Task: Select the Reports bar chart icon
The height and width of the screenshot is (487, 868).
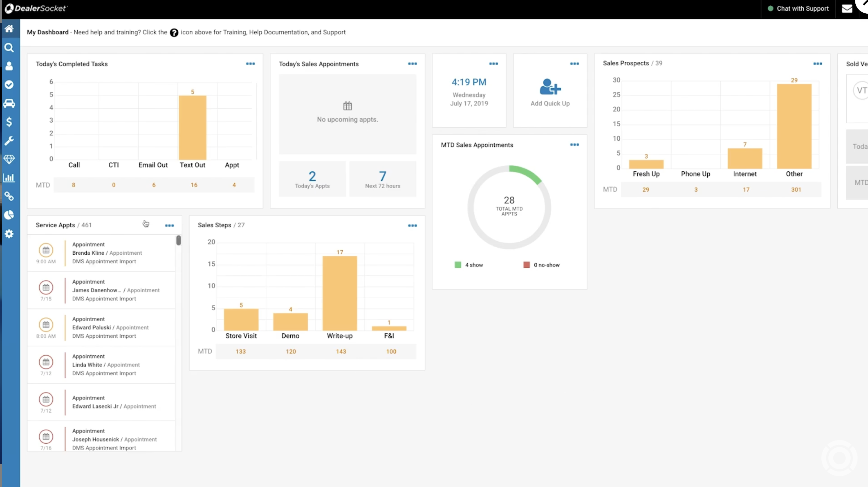Action: [9, 177]
